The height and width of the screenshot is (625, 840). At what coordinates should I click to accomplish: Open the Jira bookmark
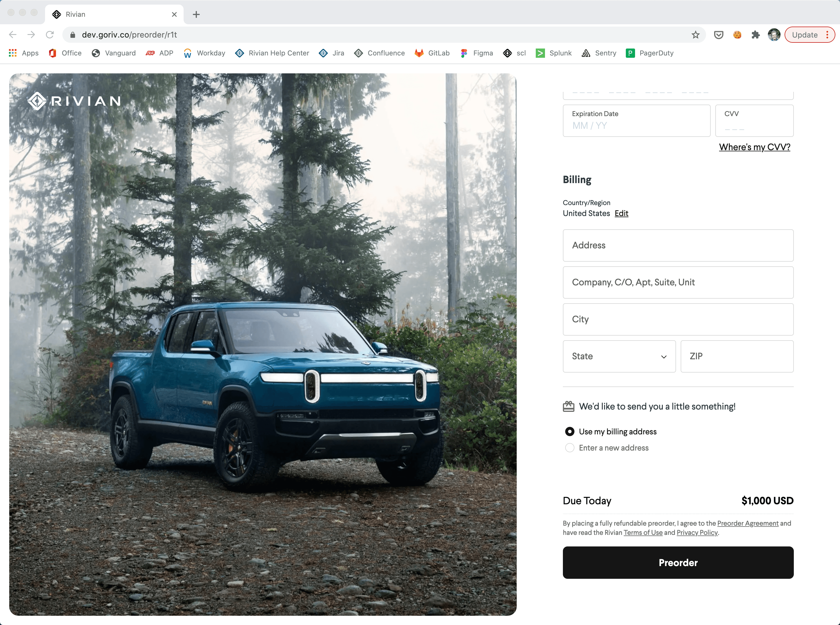point(338,53)
